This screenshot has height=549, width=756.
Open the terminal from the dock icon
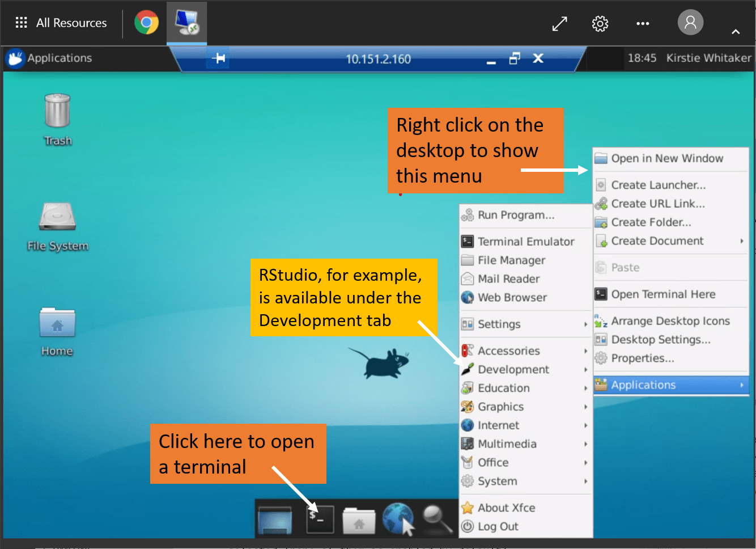[x=320, y=519]
